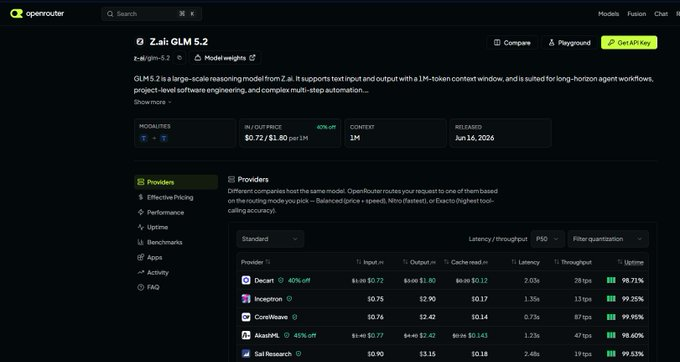Click the CoreWeave provider logo
This screenshot has width=680, height=362.
[246, 317]
